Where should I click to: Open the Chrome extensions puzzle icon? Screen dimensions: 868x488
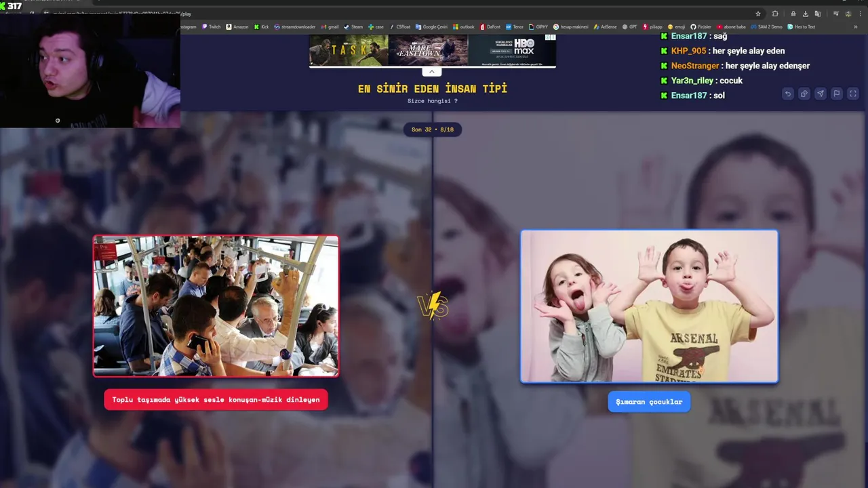click(775, 14)
